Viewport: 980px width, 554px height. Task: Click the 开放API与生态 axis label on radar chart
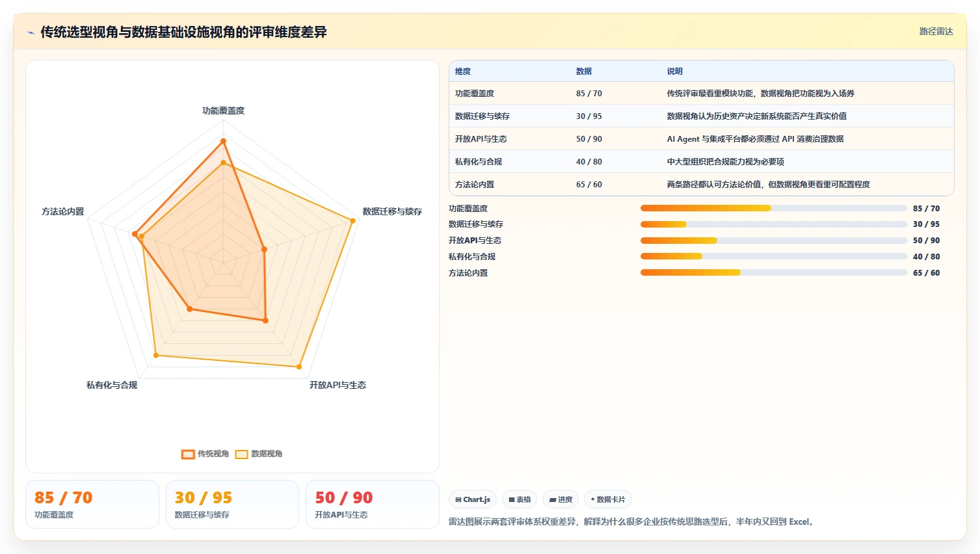[338, 386]
